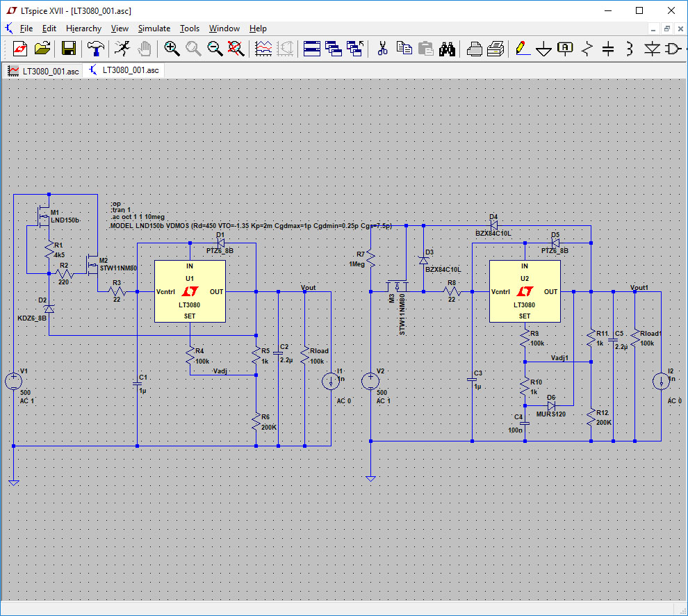The width and height of the screenshot is (688, 616).
Task: Place an Inductor component tool
Action: 630,48
